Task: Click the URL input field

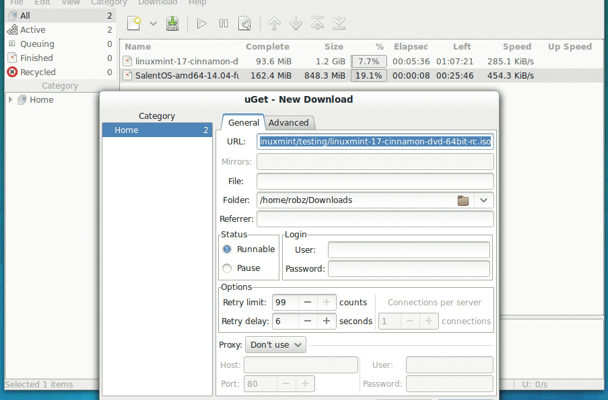Action: [375, 141]
